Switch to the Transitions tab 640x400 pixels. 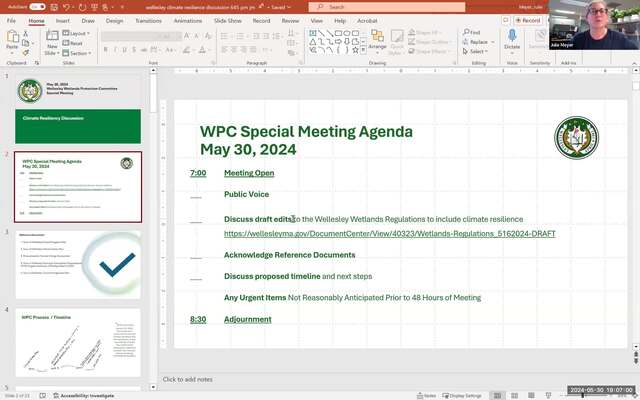[148, 20]
